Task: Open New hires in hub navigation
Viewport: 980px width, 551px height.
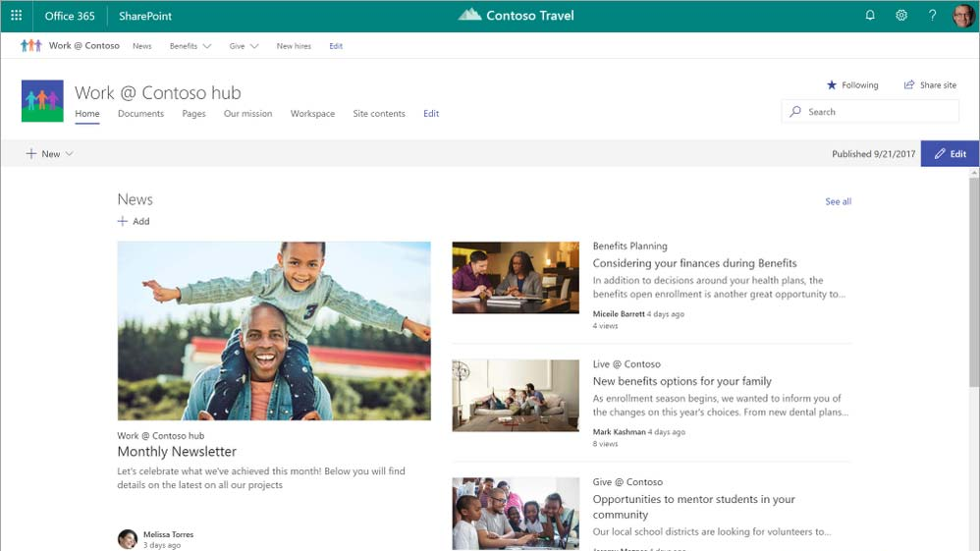Action: (294, 46)
